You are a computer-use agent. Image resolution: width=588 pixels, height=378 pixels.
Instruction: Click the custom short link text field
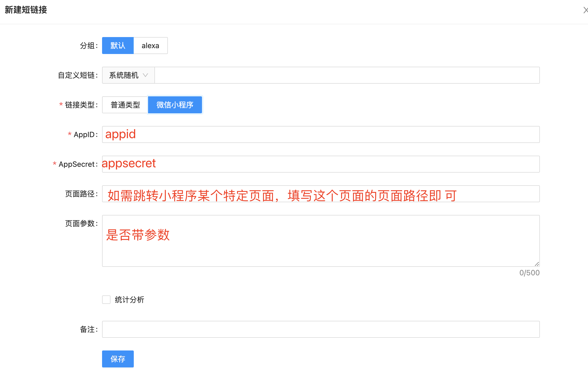[347, 75]
